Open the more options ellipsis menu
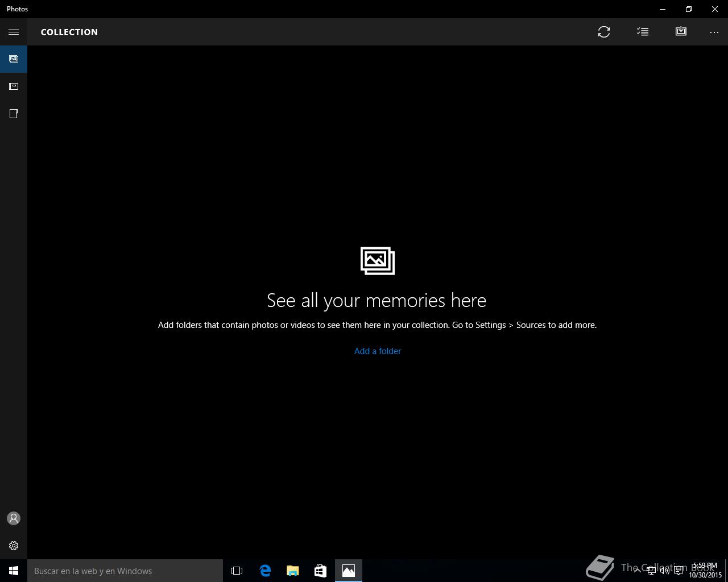This screenshot has width=728, height=582. click(x=714, y=32)
